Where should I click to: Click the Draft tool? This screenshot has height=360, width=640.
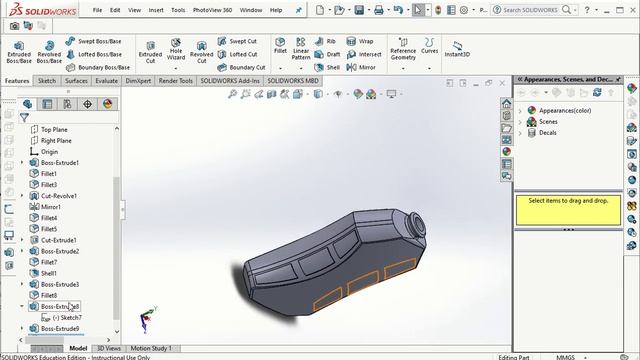point(327,54)
